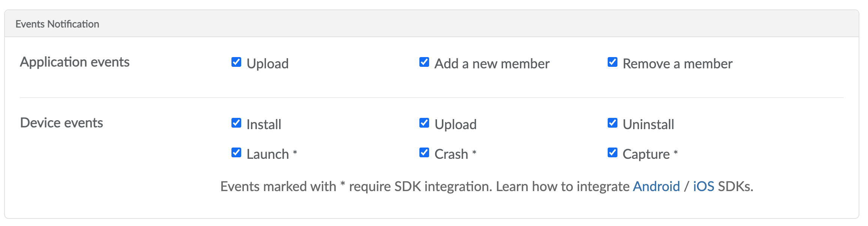The width and height of the screenshot is (868, 226).
Task: Uncheck the Install device event checkbox
Action: click(236, 123)
